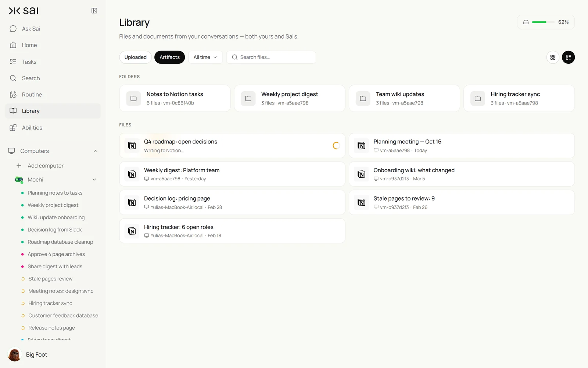588x368 pixels.
Task: Click Notion icon of Q4 roadmap file
Action: (132, 146)
